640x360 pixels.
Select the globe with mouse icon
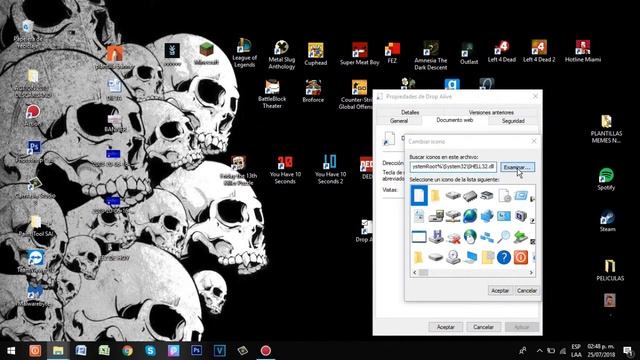coord(470,236)
